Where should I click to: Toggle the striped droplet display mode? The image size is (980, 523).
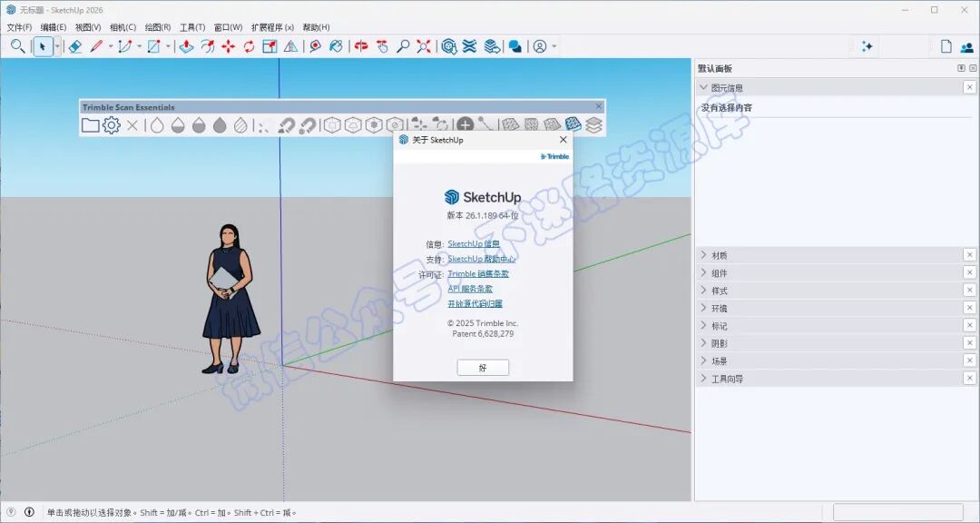point(240,125)
